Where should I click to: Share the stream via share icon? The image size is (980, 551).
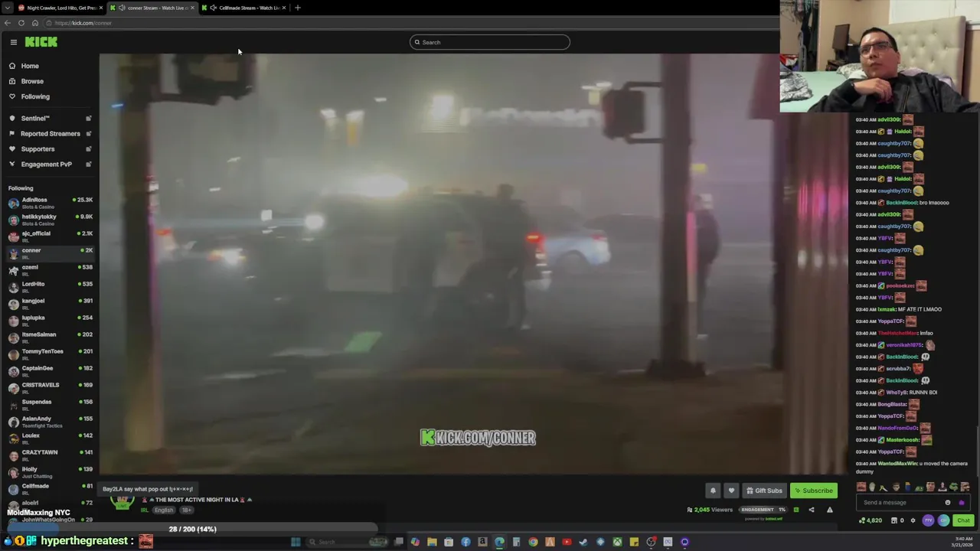812,510
